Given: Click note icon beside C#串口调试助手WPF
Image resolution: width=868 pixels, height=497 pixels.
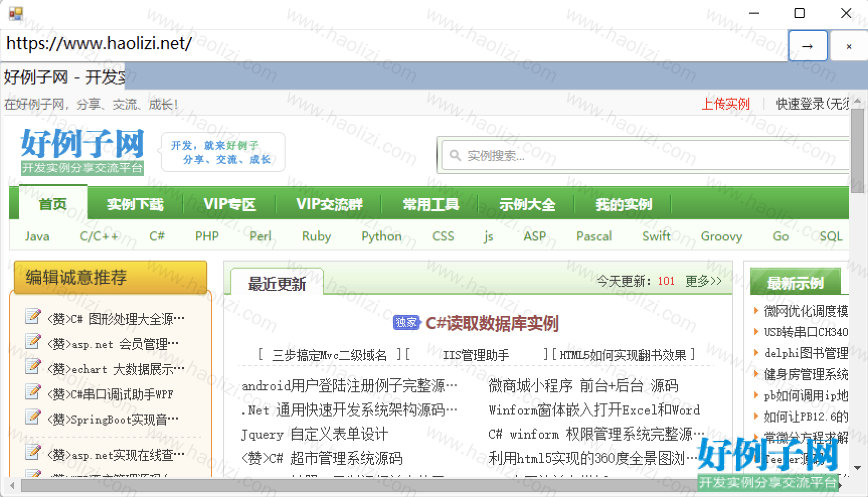Looking at the screenshot, I should (33, 391).
